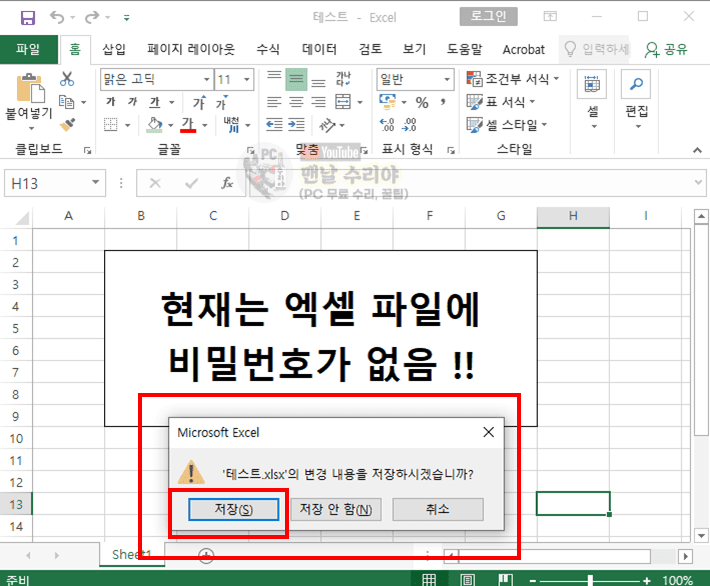Click the Undo arrow icon

click(x=57, y=18)
